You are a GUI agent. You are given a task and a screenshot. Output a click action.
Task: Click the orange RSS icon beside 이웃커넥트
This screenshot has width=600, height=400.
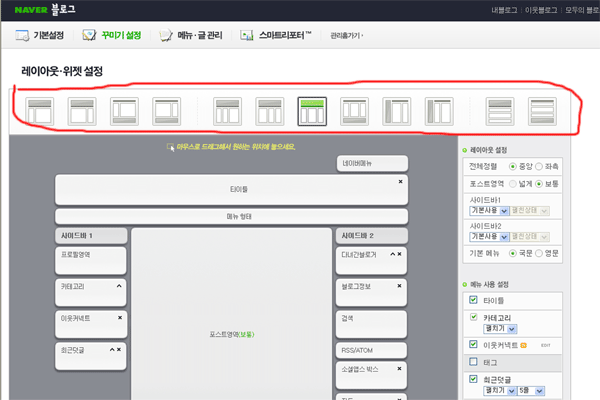(x=523, y=345)
